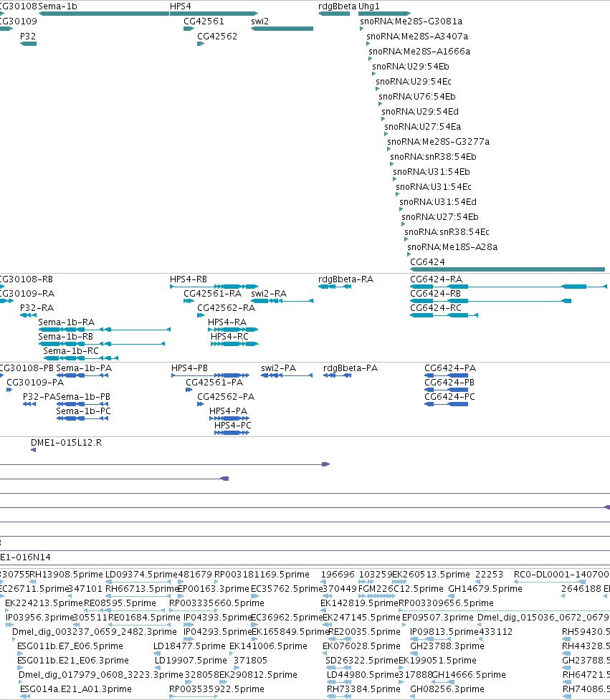Click snoRNA:U29:54Ec label
Viewport: 610px width, 700px height.
tap(414, 81)
